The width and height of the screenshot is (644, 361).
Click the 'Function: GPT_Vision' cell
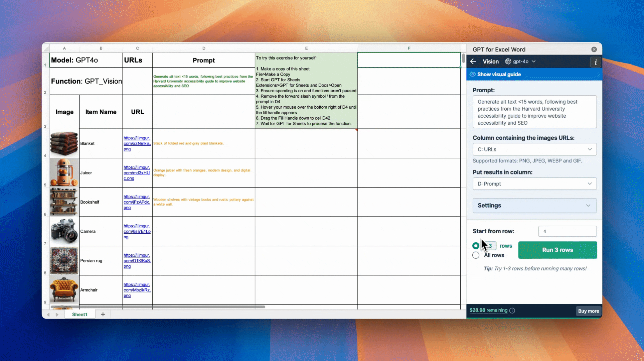tap(86, 81)
